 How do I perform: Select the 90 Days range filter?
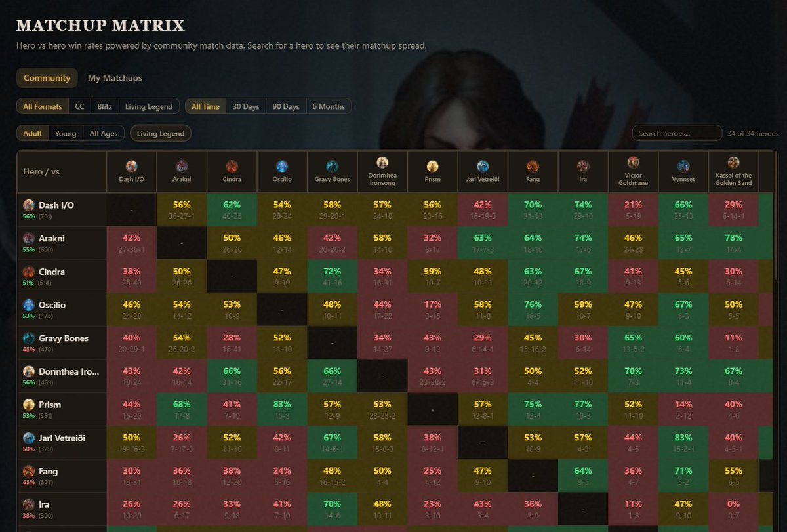[286, 106]
